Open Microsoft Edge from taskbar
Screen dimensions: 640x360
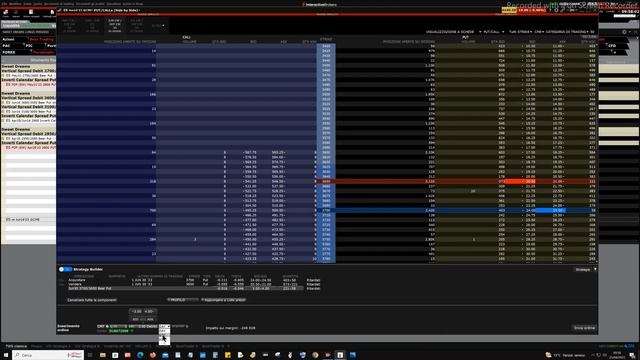pyautogui.click(x=140, y=355)
